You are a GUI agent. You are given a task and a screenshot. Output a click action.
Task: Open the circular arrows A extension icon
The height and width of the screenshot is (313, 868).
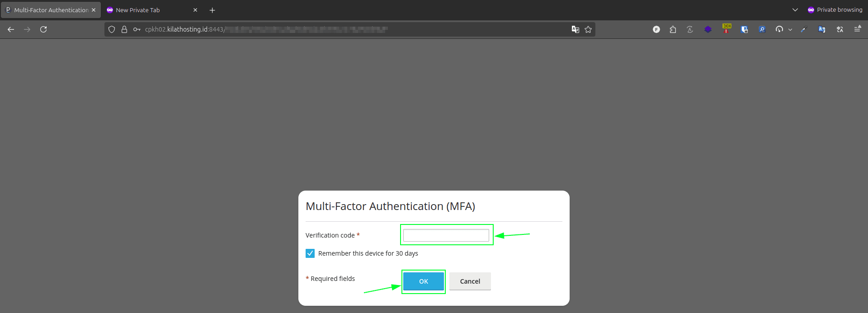coord(690,29)
